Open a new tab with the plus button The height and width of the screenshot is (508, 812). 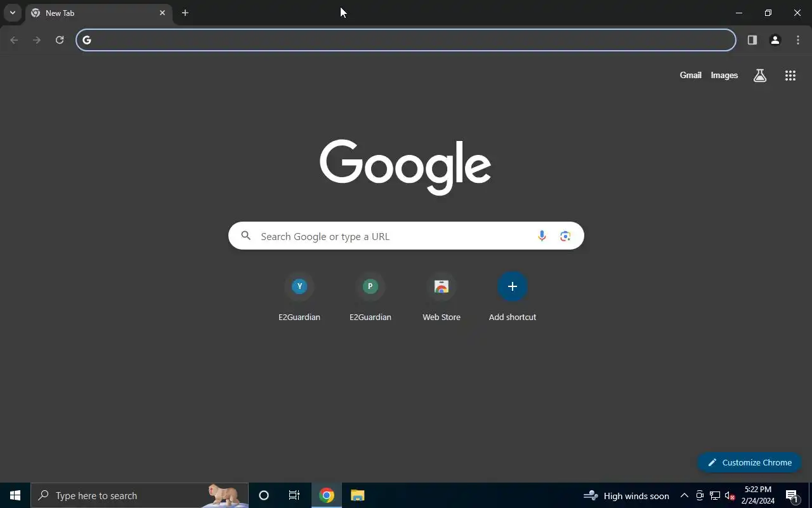point(185,13)
